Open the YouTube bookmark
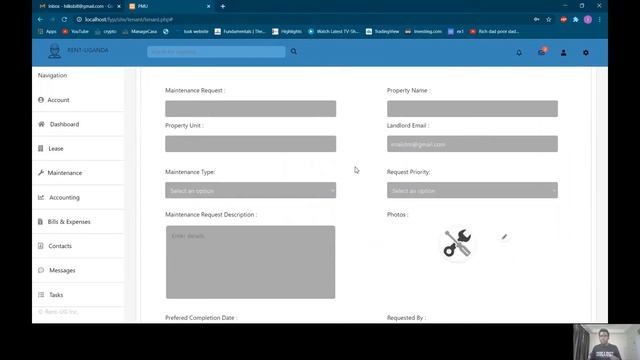 [76, 31]
